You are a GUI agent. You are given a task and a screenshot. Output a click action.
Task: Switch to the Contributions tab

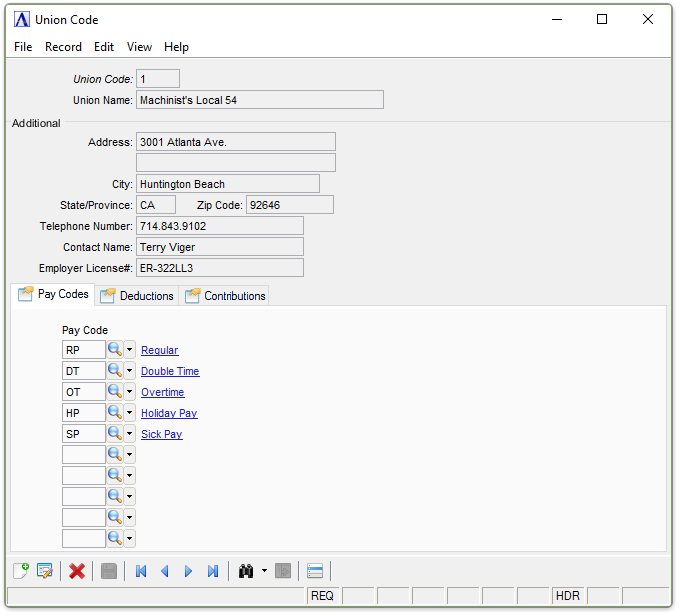(x=225, y=296)
